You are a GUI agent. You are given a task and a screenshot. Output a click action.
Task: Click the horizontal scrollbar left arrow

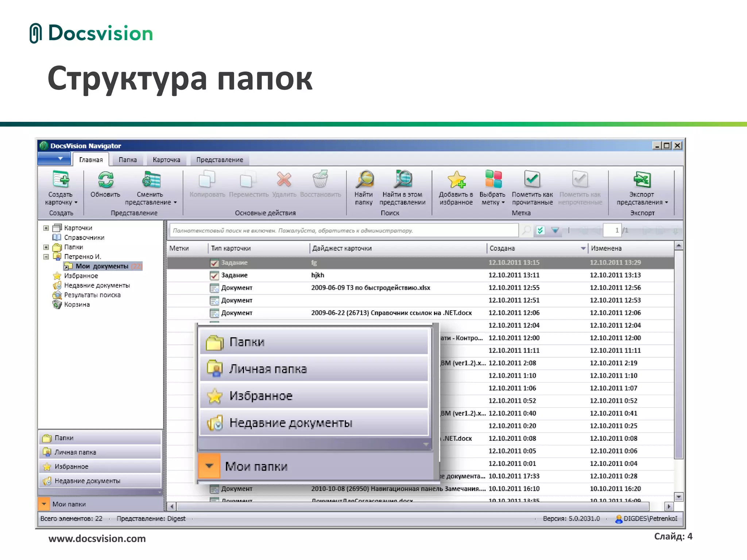coord(172,506)
